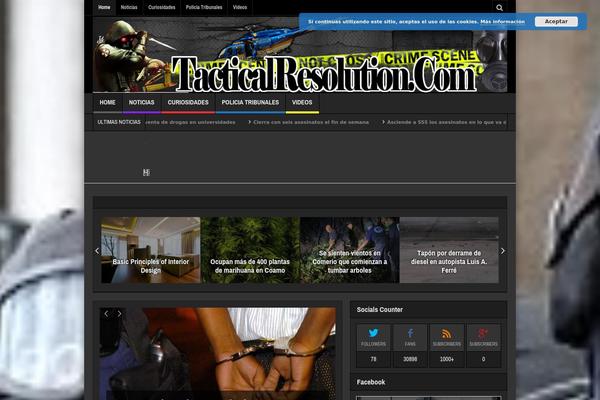Click the RSS count 1000+
Screen dimensions: 600x400
tap(447, 359)
